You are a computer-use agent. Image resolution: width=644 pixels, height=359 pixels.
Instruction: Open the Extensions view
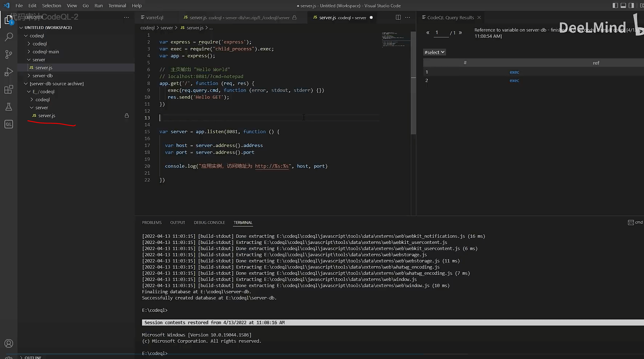coord(9,89)
